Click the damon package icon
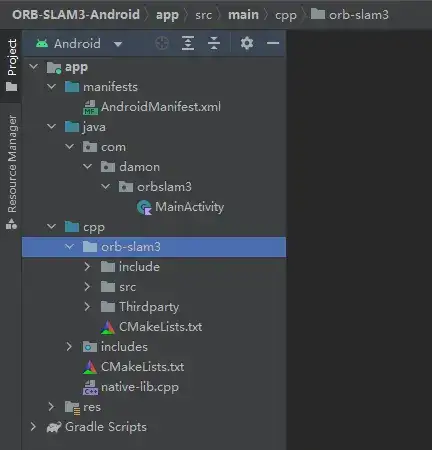Screen dimensions: 432x450 pos(108,167)
